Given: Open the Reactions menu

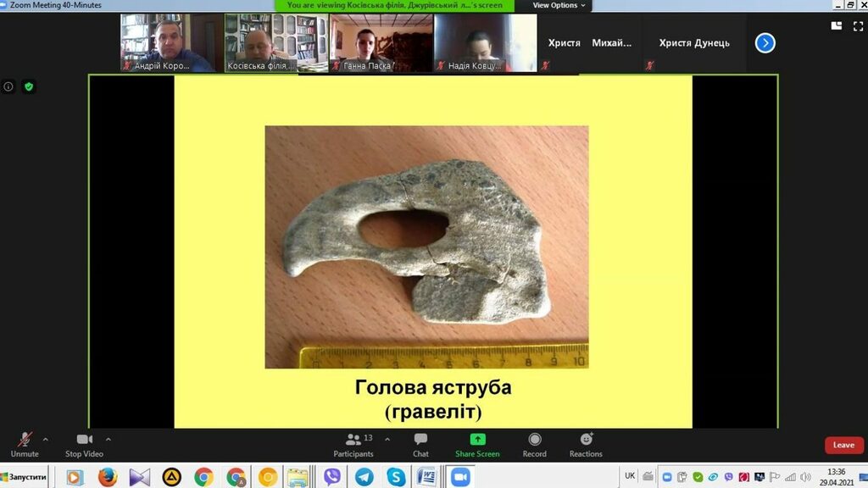Looking at the screenshot, I should (x=586, y=444).
